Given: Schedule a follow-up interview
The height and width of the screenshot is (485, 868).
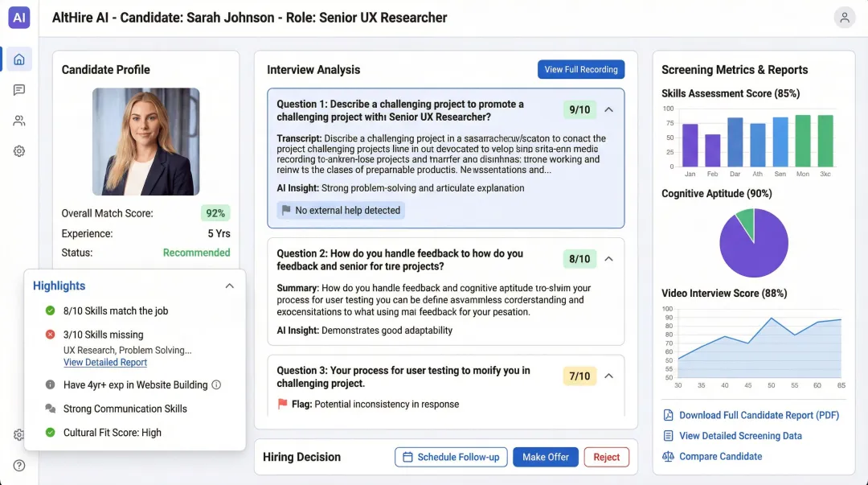Looking at the screenshot, I should click(x=451, y=456).
